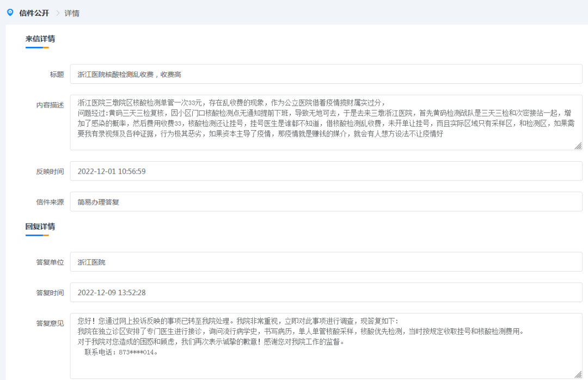The image size is (588, 380).
Task: Select the 详情 breadcrumb item
Action: tap(72, 13)
